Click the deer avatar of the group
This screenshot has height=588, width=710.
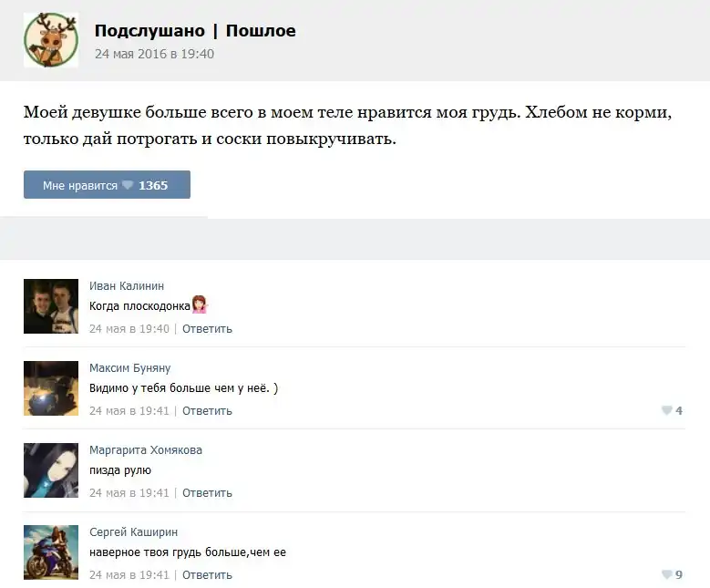coord(51,40)
